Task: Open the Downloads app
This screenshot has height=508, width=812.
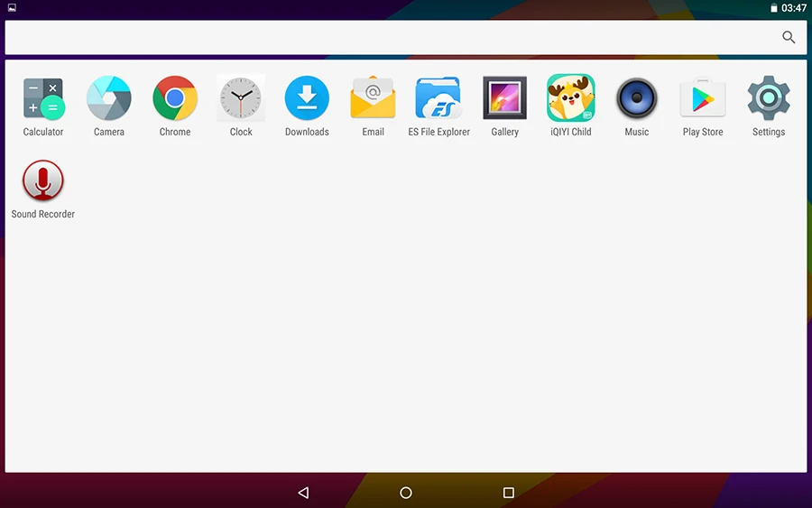Action: pos(307,98)
